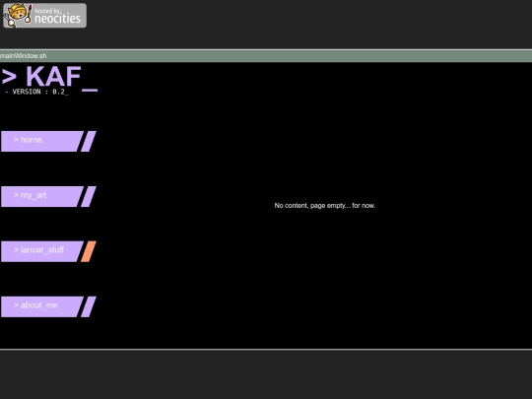532x399 pixels.
Task: Click the Neocities cat mascot icon
Action: (x=18, y=15)
